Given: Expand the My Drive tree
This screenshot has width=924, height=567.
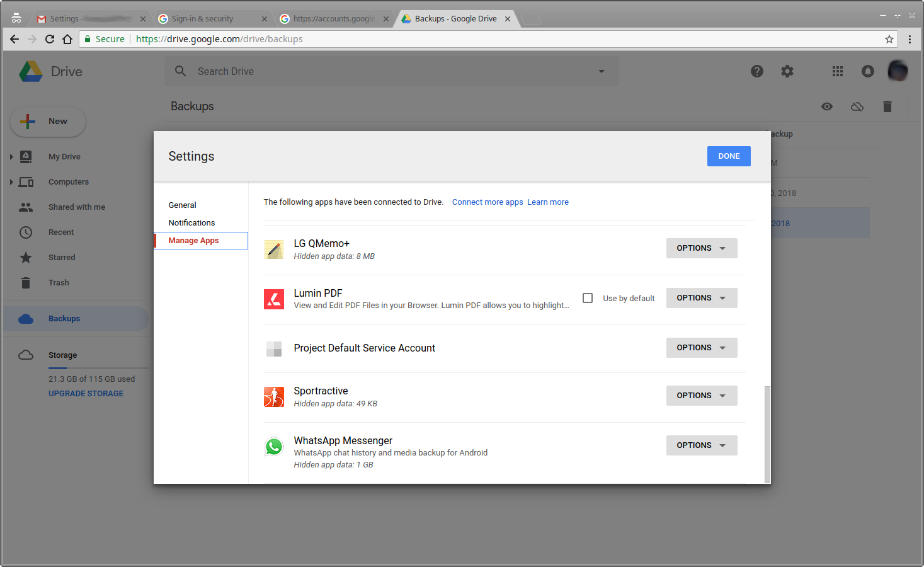Looking at the screenshot, I should tap(11, 157).
